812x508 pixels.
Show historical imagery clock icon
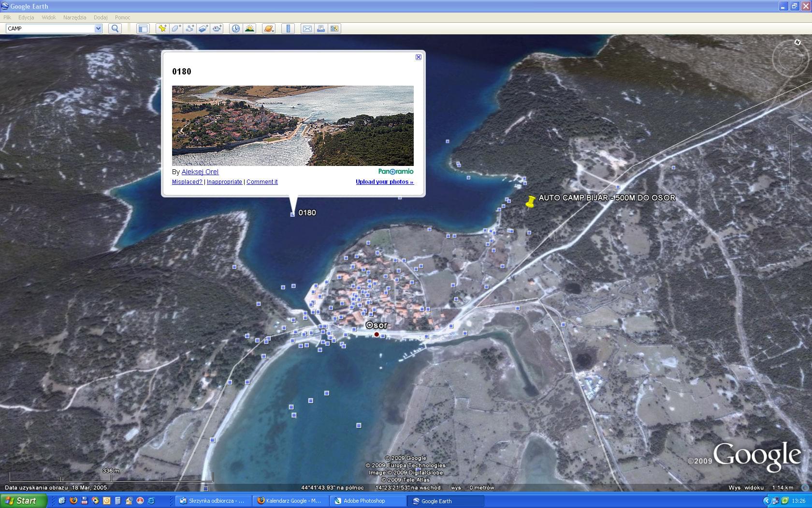click(235, 29)
